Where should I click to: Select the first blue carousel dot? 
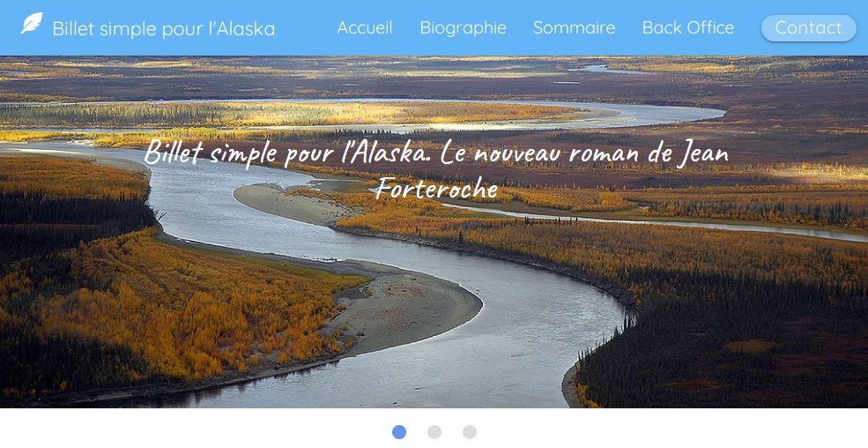point(399,432)
